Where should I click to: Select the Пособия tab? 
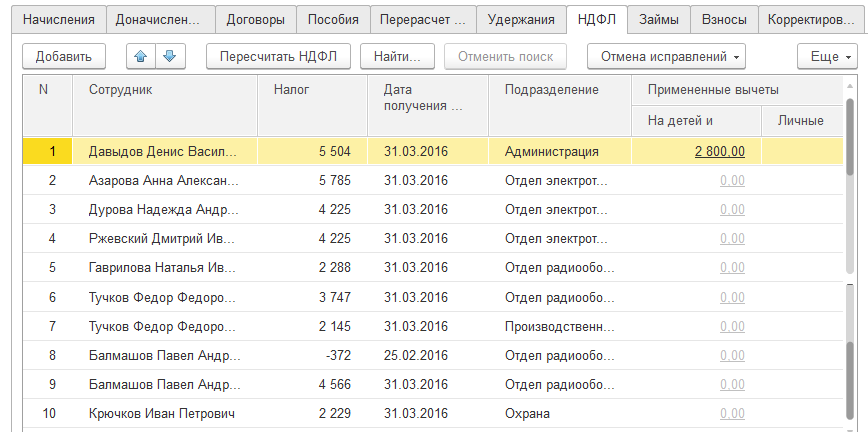pos(334,19)
